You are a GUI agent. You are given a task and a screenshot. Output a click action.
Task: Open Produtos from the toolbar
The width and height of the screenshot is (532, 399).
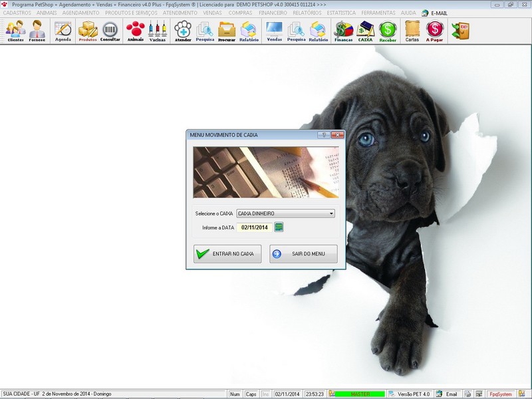(88, 31)
